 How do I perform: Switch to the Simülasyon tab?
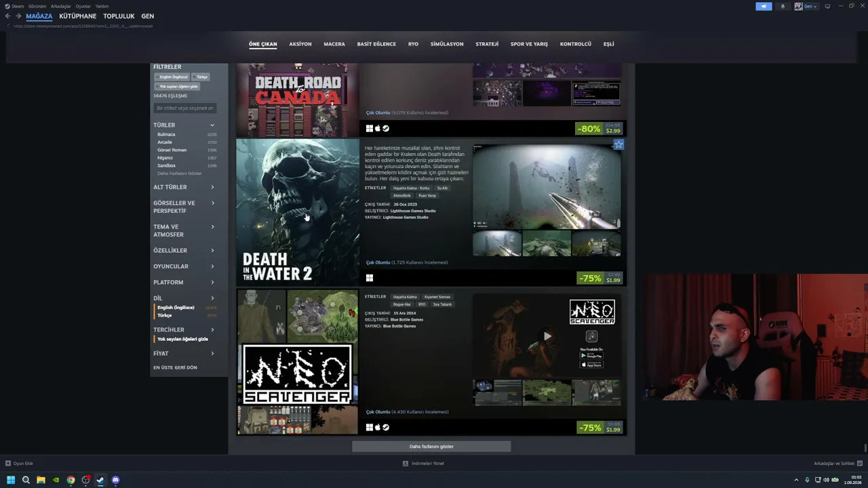[x=447, y=44]
